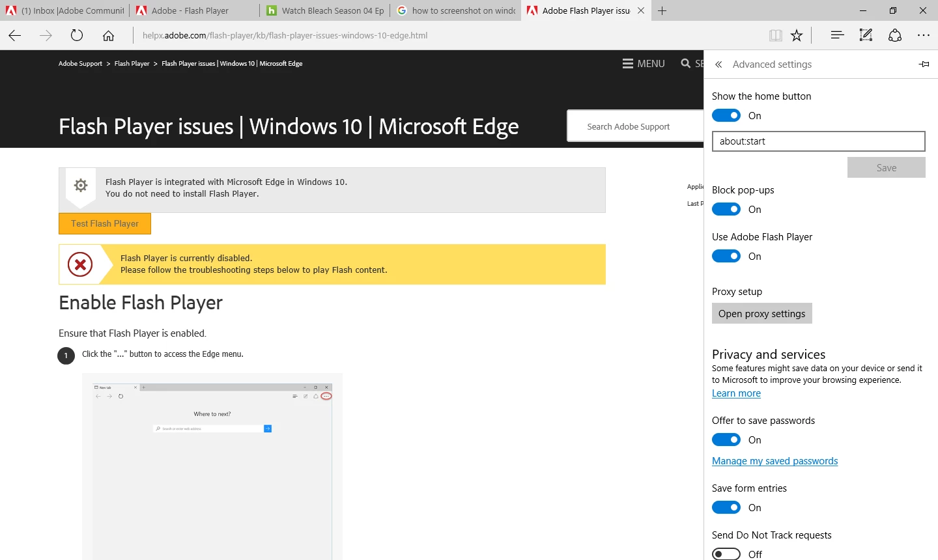Click the red disabled X icon
Image resolution: width=938 pixels, height=560 pixels.
80,264
